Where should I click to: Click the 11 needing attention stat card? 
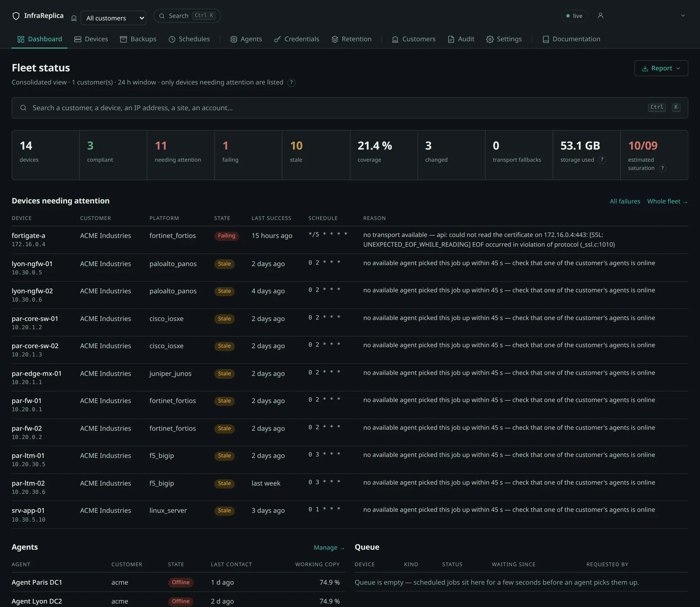[x=181, y=155]
